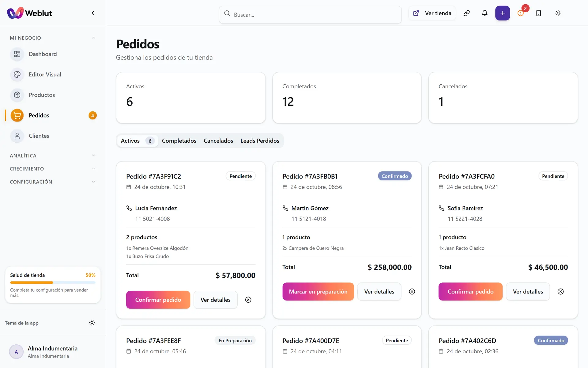Open the Productos box icon
The width and height of the screenshot is (588, 368).
point(17,95)
